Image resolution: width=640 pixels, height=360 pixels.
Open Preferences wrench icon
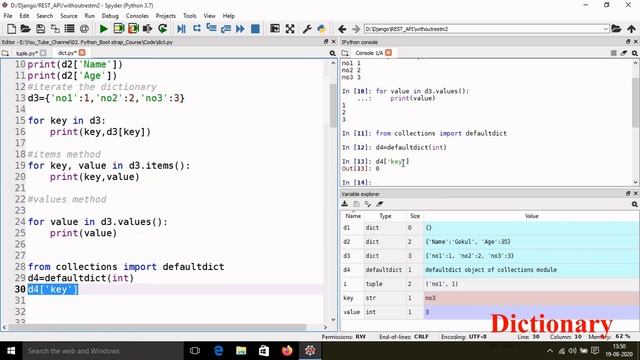coord(307,29)
